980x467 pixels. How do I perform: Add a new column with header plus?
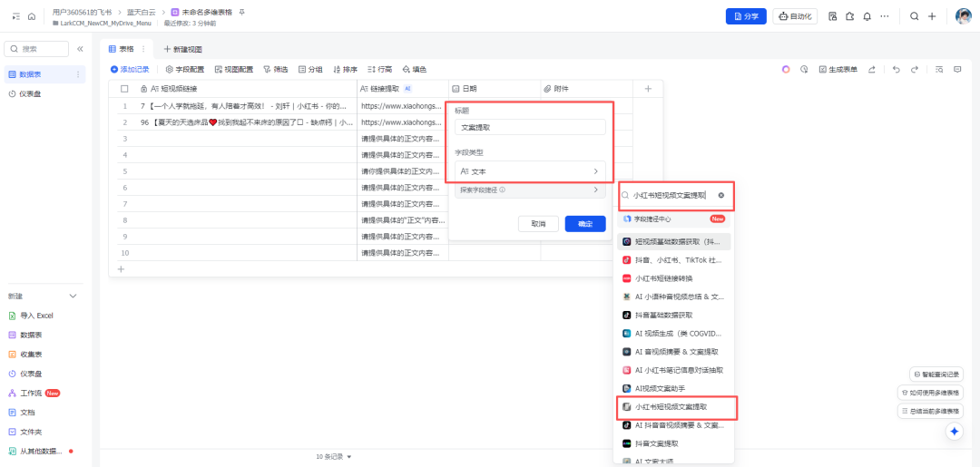(648, 89)
